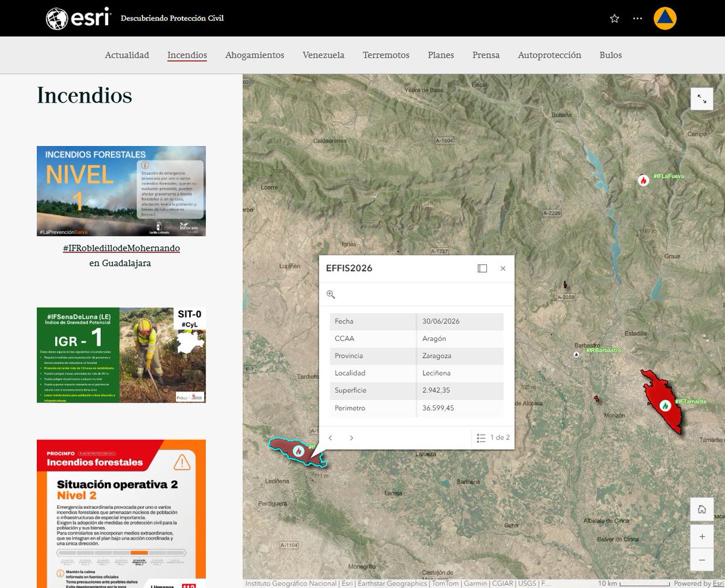The height and width of the screenshot is (588, 725).
Task: Go to the Bulos tab
Action: click(x=611, y=55)
